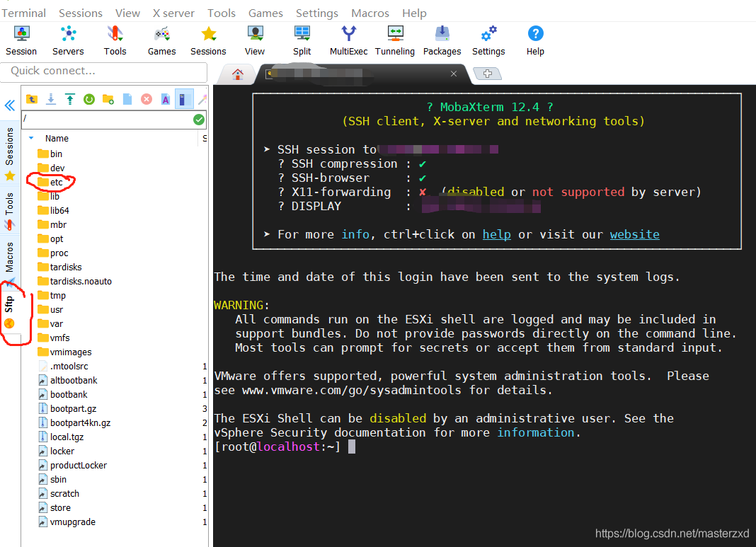Viewport: 756px width, 547px height.
Task: Open the Packages toolbar icon
Action: [x=442, y=40]
